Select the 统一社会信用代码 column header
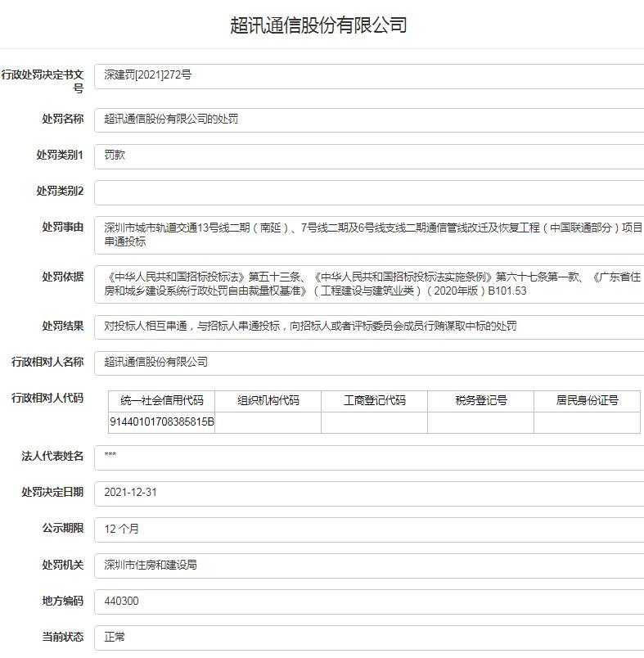Image resolution: width=644 pixels, height=658 pixels. tap(161, 401)
